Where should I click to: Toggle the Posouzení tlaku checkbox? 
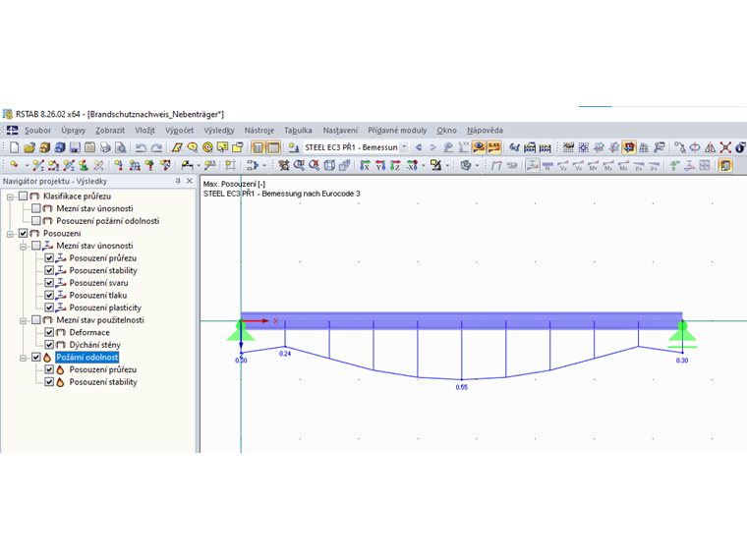(x=49, y=296)
